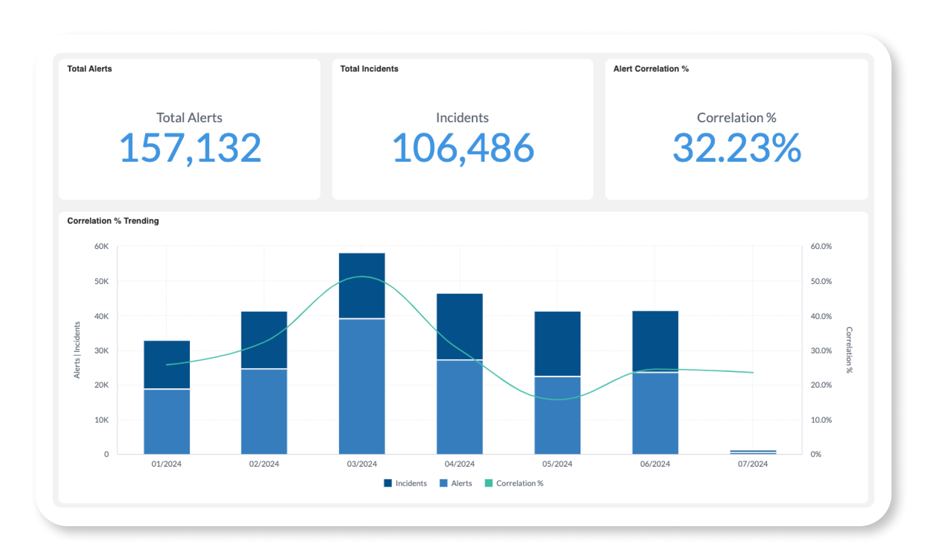Click the 60K left axis tick label

tap(102, 246)
